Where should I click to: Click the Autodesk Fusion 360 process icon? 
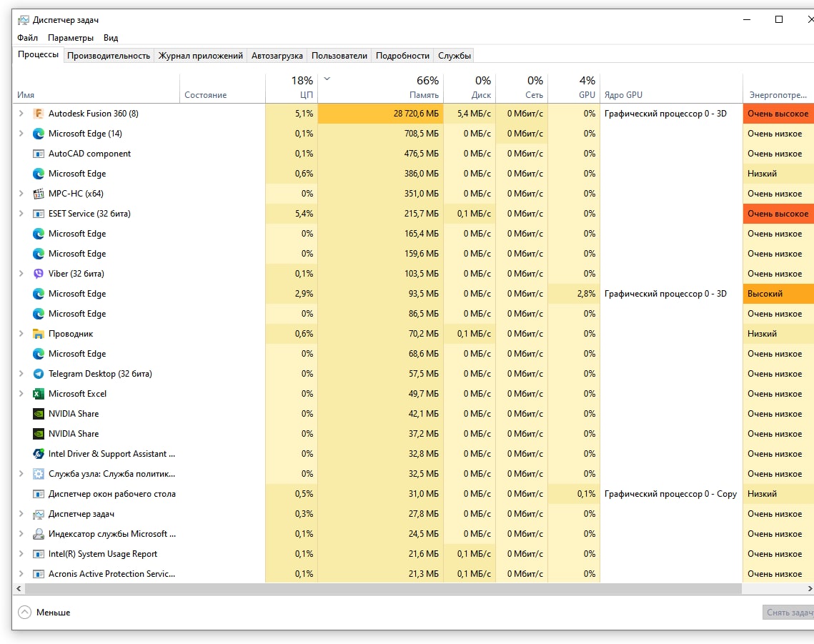39,113
